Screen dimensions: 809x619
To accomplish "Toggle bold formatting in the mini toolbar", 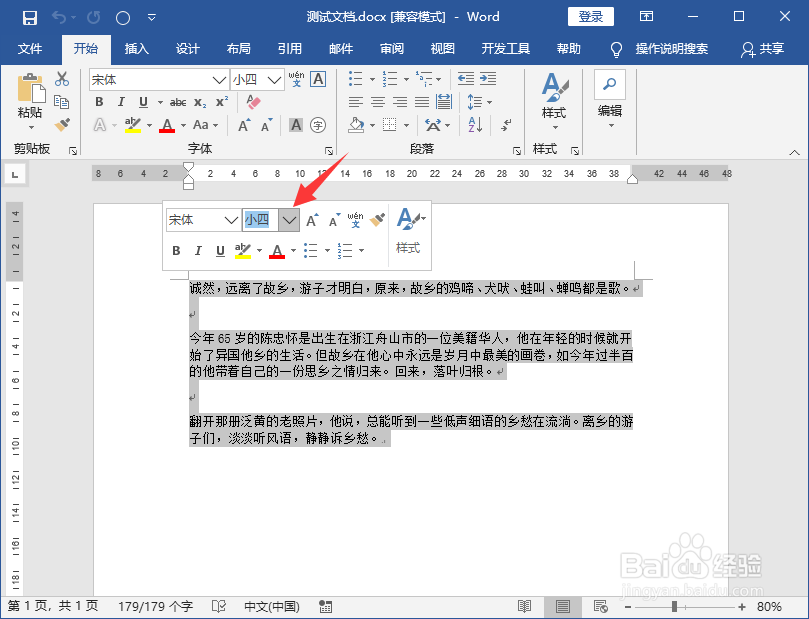I will 176,250.
